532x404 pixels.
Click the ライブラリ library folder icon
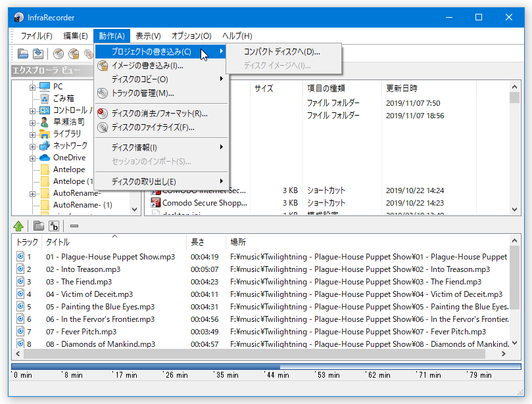click(x=45, y=134)
